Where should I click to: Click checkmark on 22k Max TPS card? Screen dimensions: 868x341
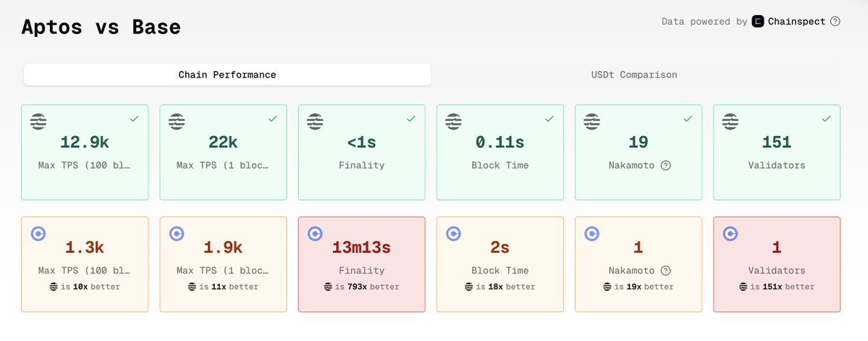(272, 119)
